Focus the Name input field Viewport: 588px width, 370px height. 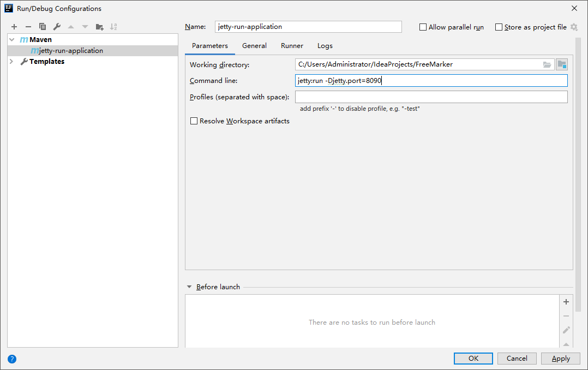(308, 27)
